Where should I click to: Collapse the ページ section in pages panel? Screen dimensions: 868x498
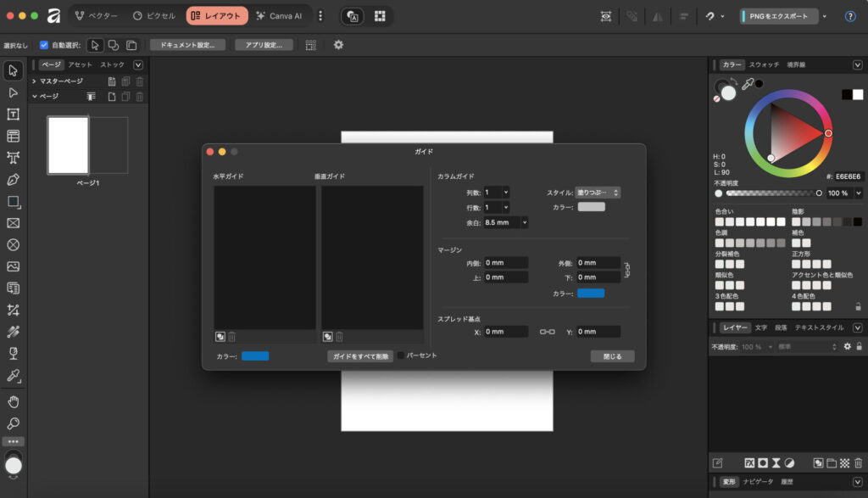point(34,96)
